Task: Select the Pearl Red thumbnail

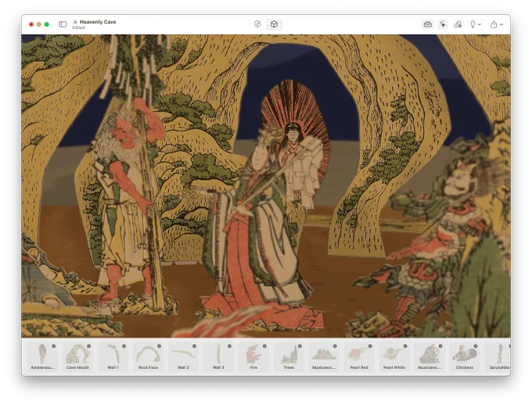Action: (359, 356)
